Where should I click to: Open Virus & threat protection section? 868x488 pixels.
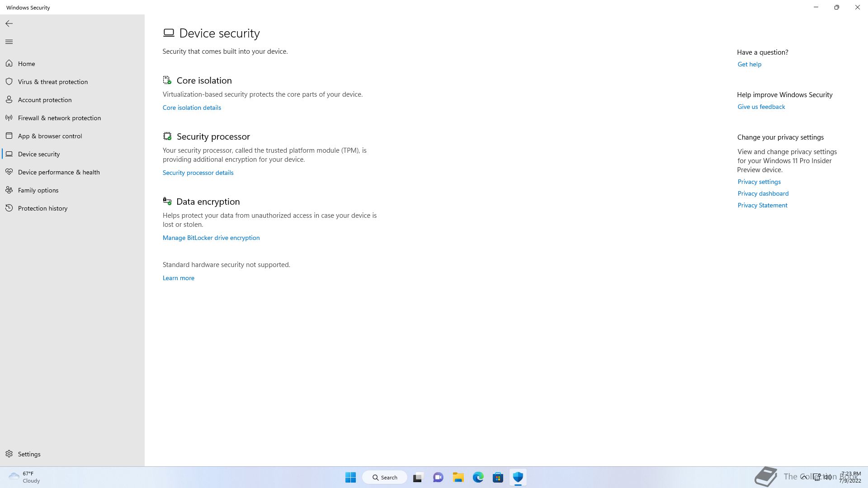pyautogui.click(x=53, y=82)
